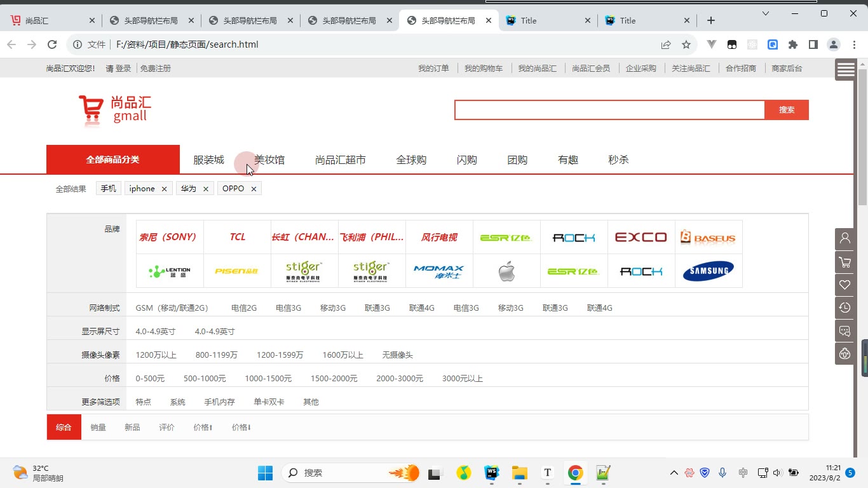This screenshot has height=488, width=868.
Task: Open the Windows Start menu
Action: pos(265,473)
